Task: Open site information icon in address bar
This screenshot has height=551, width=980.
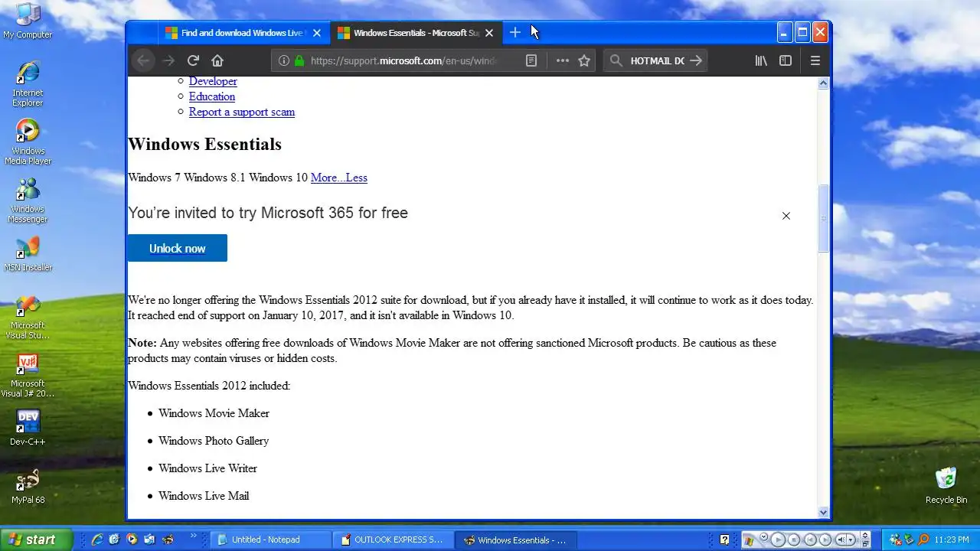Action: 283,60
